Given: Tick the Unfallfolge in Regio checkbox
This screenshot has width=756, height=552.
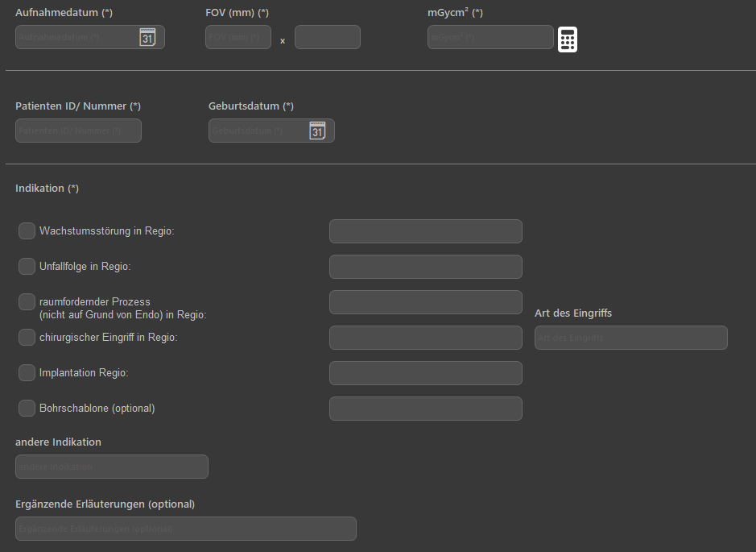Looking at the screenshot, I should (27, 266).
